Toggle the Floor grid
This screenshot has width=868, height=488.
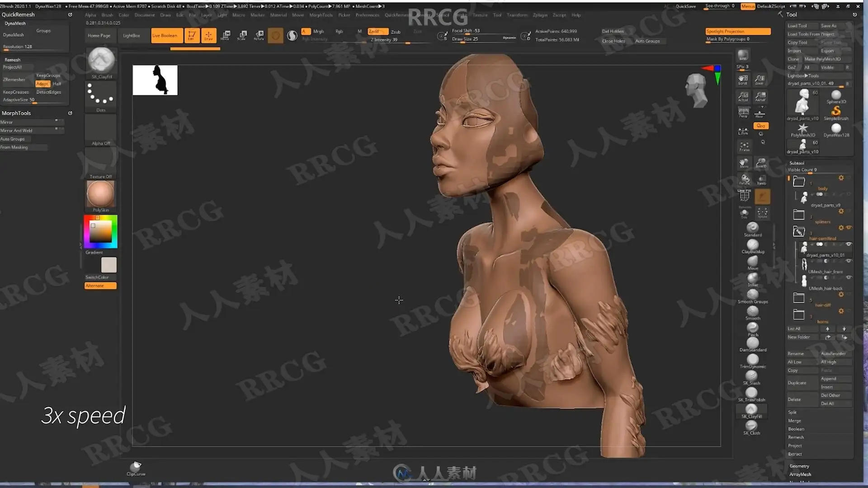(760, 113)
